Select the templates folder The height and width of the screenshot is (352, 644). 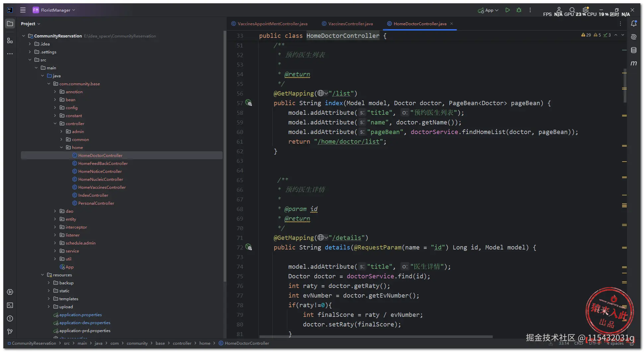coord(69,299)
